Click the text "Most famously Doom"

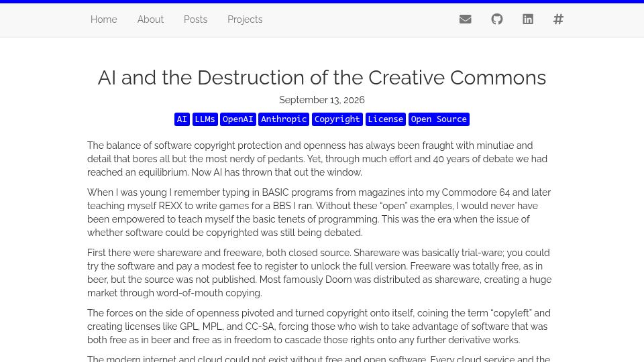tap(306, 280)
